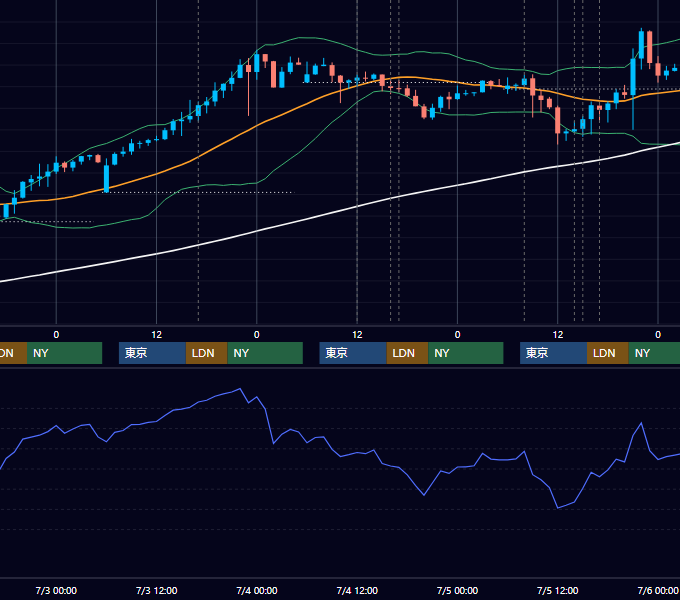The height and width of the screenshot is (600, 680).
Task: Click the 7/4 東京 session block
Action: point(353,353)
